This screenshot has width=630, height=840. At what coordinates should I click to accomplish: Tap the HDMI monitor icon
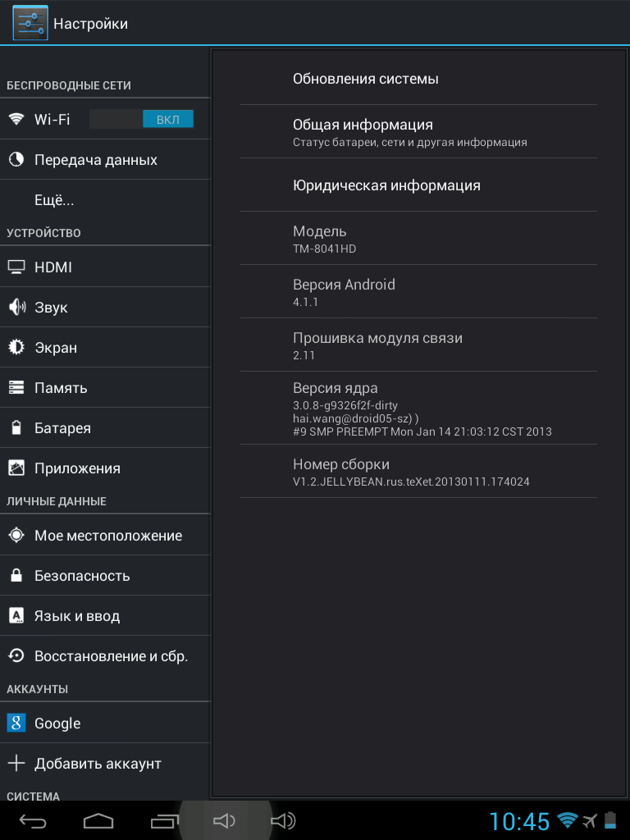click(16, 267)
